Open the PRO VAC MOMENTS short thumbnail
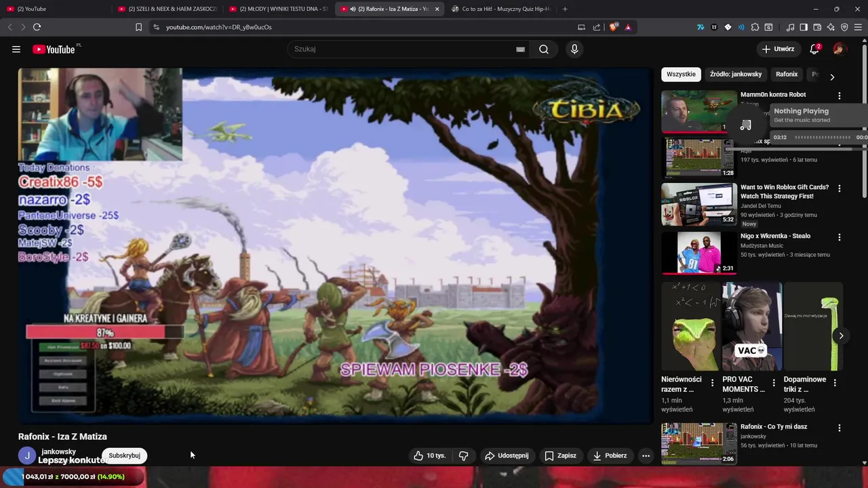The width and height of the screenshot is (868, 488). click(752, 327)
